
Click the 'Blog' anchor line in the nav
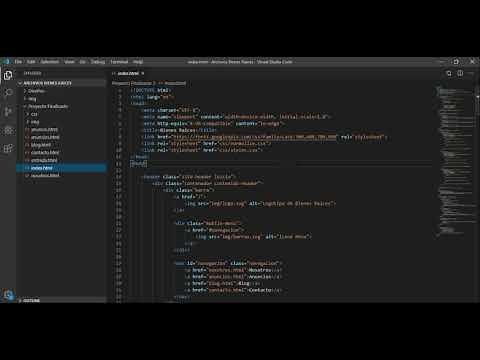222,283
